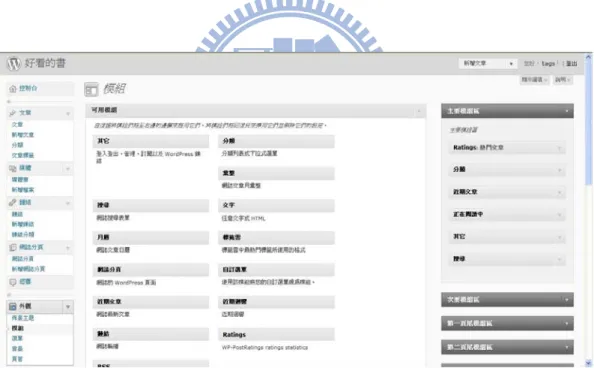Open the 控制台 dashboard home icon
This screenshot has width=594, height=368.
pos(13,89)
